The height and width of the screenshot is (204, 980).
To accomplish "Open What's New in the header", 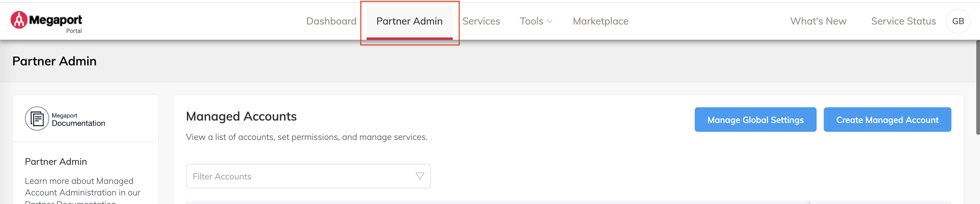I will 818,21.
